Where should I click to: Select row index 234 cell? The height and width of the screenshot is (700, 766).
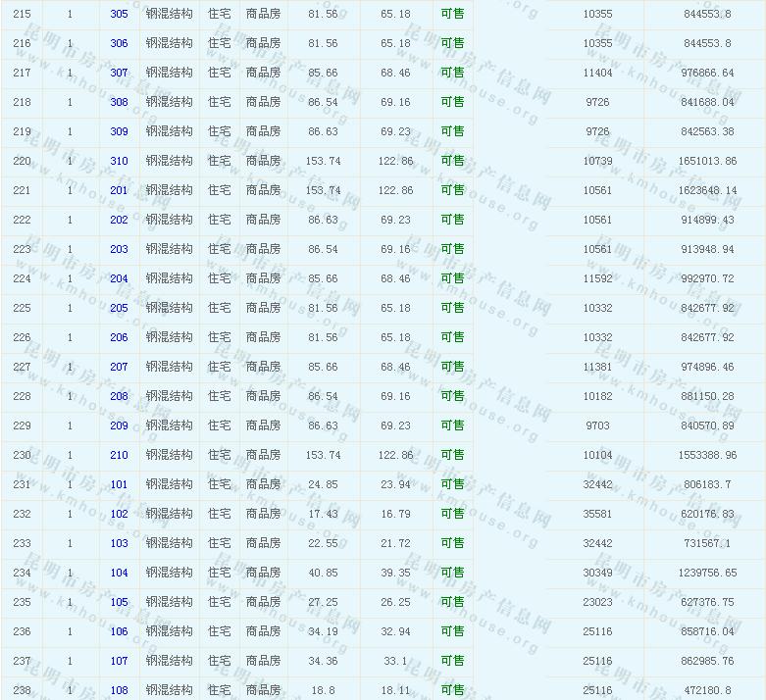click(x=22, y=573)
